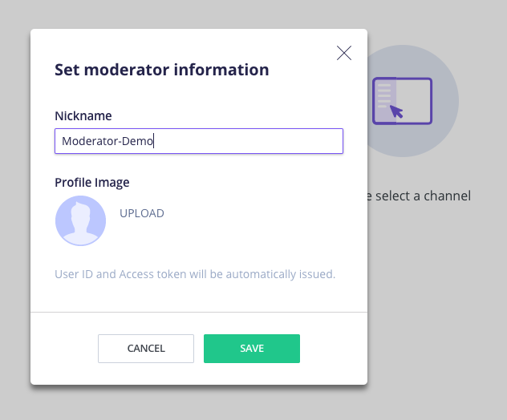Click the default avatar profile picture
This screenshot has height=420, width=507.
(x=80, y=220)
